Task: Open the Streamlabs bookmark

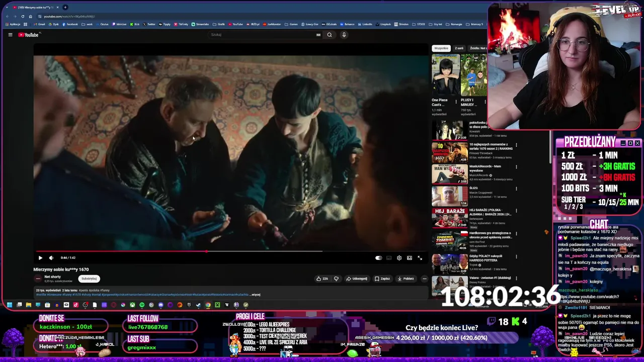Action: (200, 24)
